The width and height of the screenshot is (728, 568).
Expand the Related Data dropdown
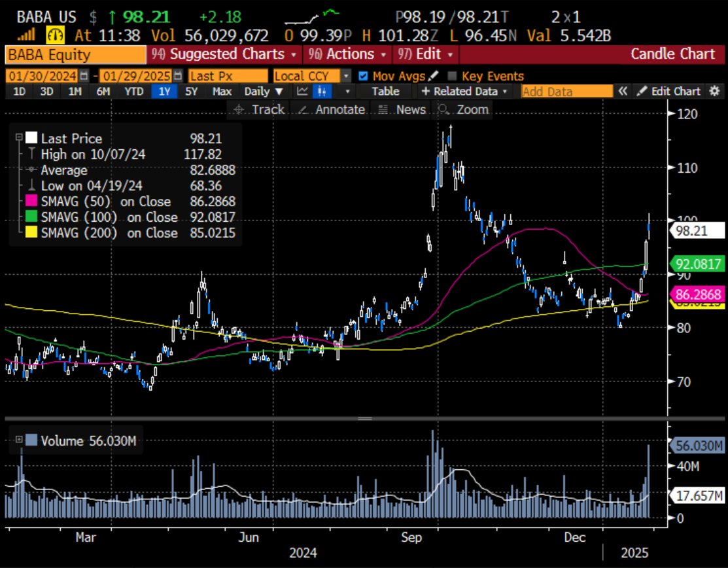464,91
